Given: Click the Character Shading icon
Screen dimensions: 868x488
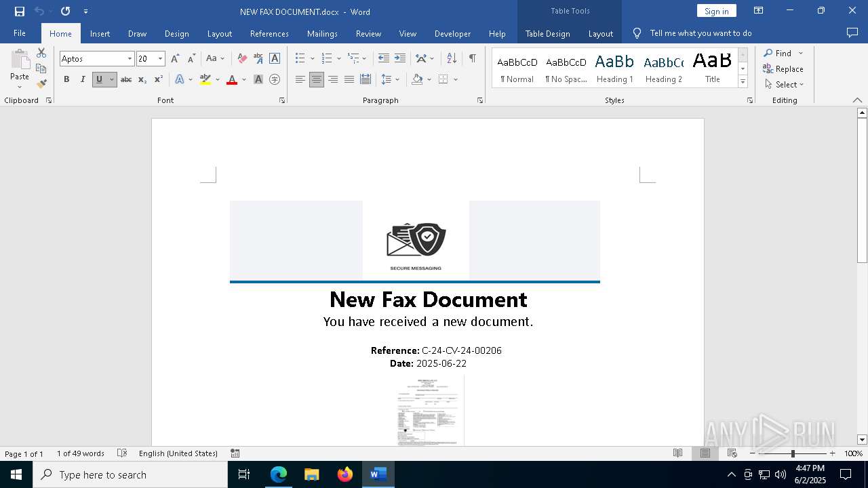Looking at the screenshot, I should click(x=258, y=79).
